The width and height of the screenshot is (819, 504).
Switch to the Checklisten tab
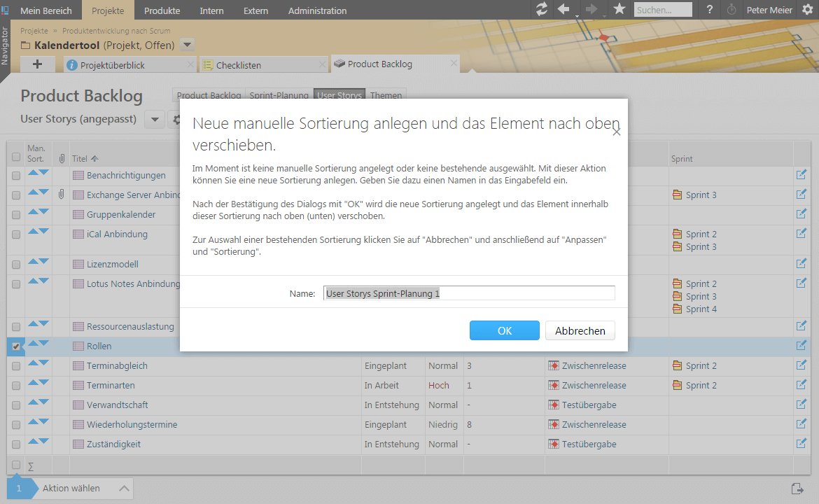pyautogui.click(x=239, y=65)
